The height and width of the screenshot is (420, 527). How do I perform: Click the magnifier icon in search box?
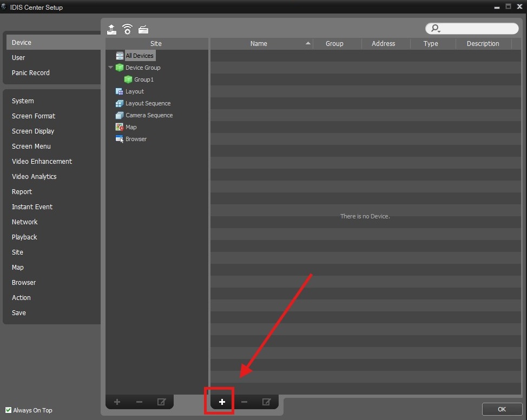[435, 29]
